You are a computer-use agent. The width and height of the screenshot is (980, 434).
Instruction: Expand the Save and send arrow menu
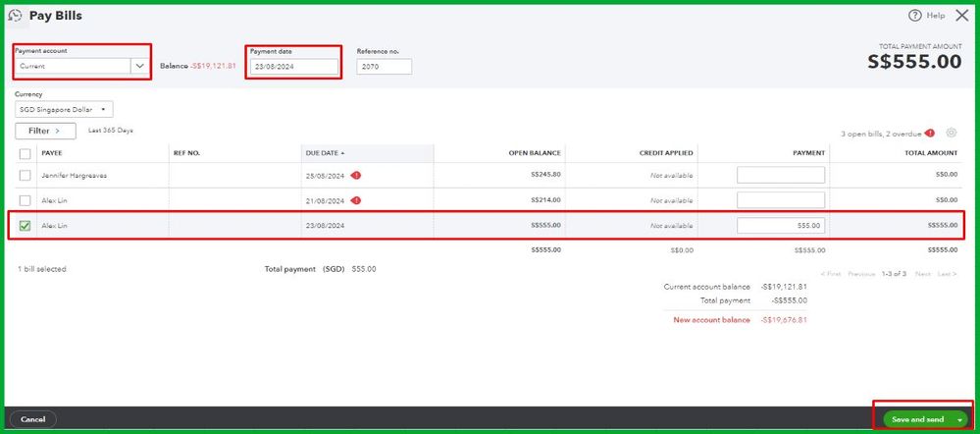pyautogui.click(x=959, y=419)
